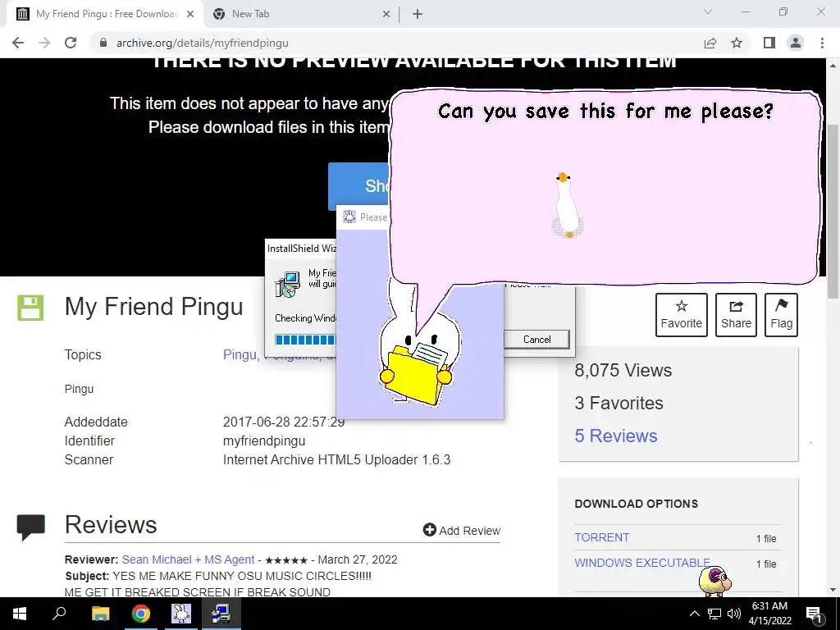Open the Pingu topic link
The width and height of the screenshot is (840, 630).
(240, 354)
